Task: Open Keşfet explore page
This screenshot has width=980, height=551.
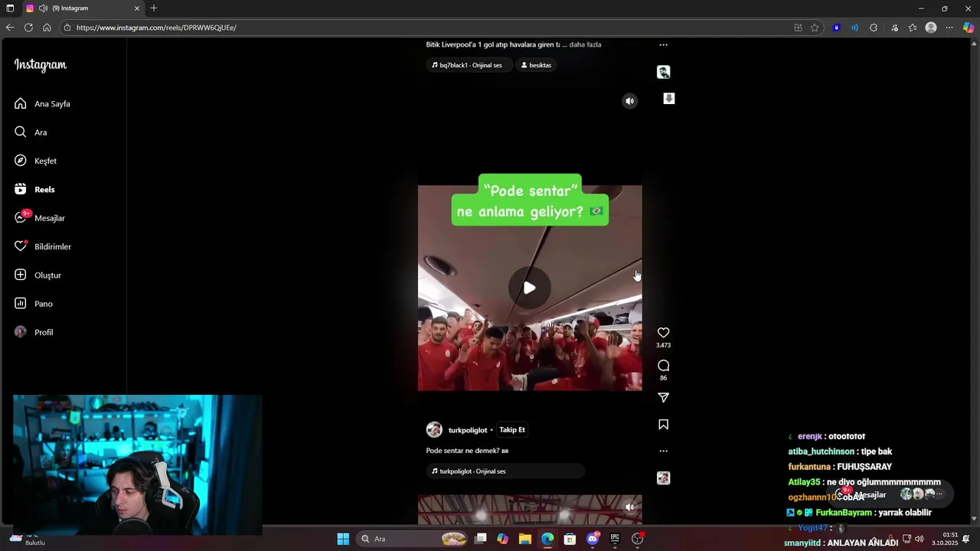Action: 35,161
